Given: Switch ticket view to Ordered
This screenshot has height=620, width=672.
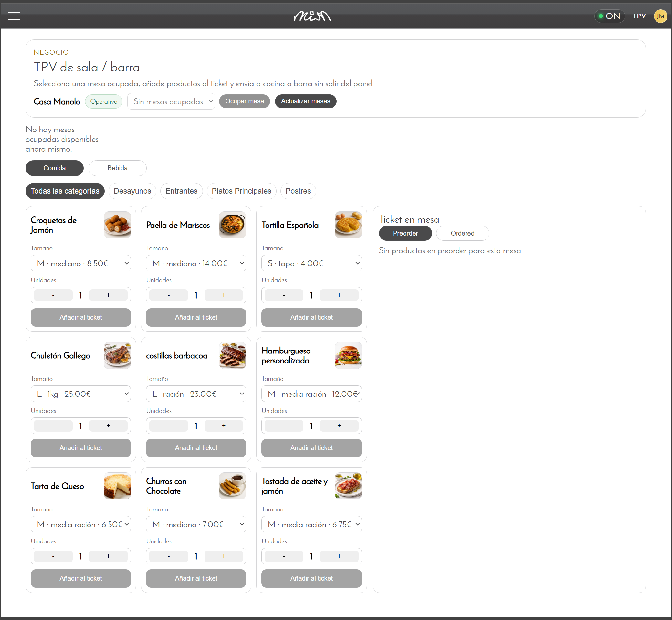Looking at the screenshot, I should (462, 233).
